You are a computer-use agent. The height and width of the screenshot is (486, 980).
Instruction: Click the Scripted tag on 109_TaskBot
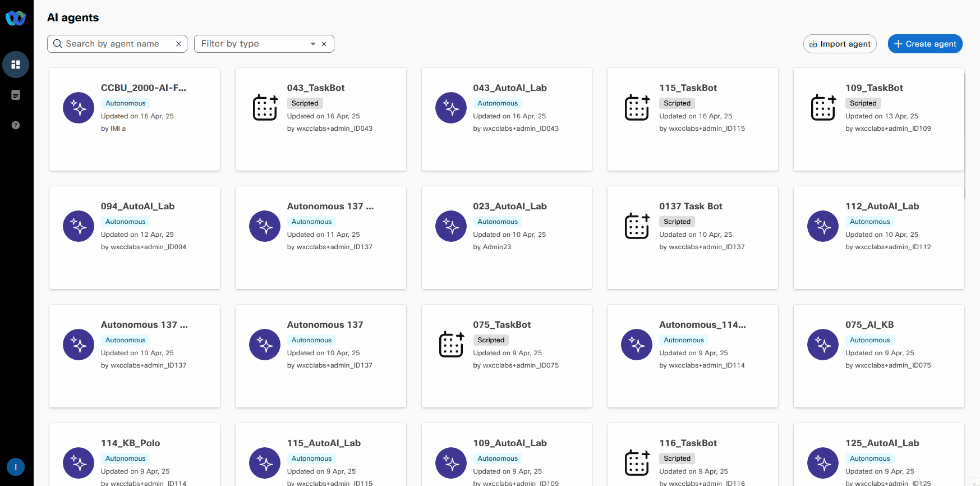pos(863,103)
